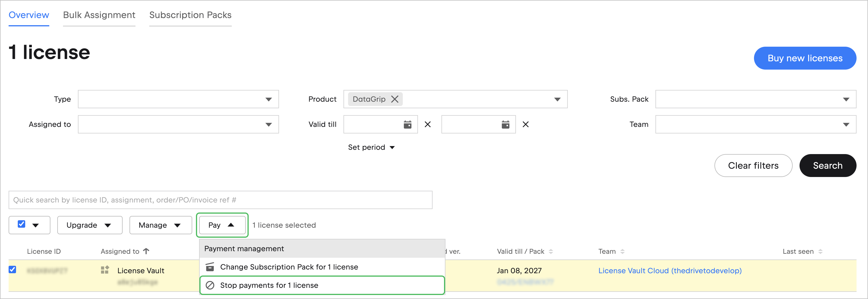Viewport: 868px width, 299px height.
Task: Toggle the select-all licenses checkbox
Action: 21,224
